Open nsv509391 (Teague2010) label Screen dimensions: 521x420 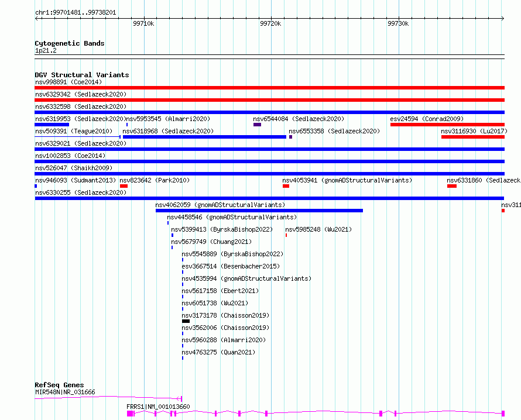coord(74,131)
